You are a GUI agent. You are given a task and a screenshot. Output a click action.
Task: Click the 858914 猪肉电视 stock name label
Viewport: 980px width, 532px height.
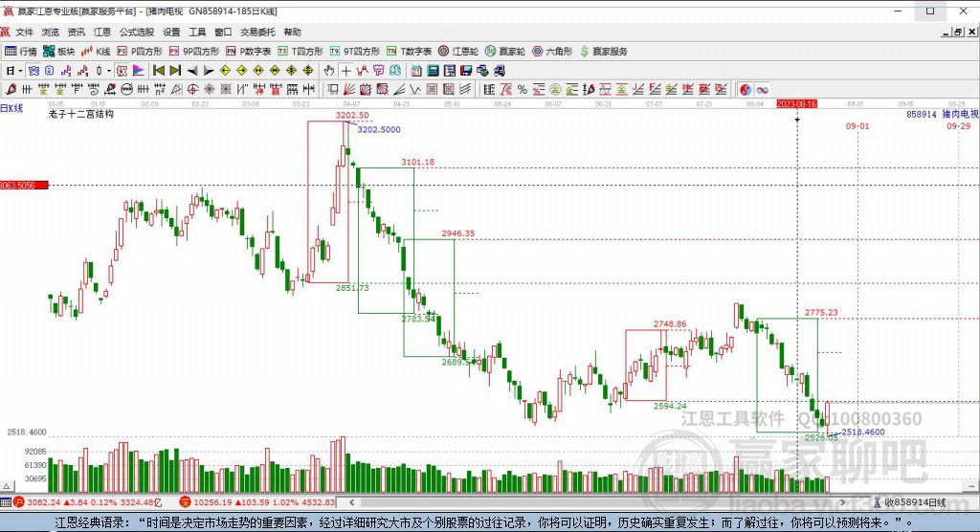pyautogui.click(x=943, y=114)
